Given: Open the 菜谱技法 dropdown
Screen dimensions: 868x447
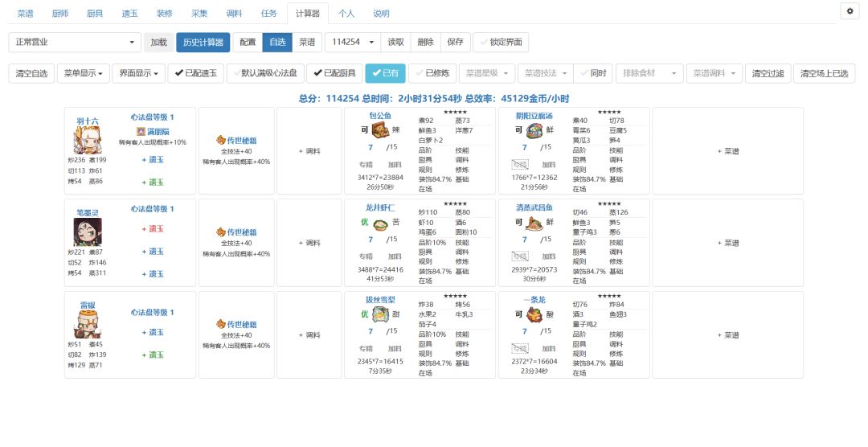Looking at the screenshot, I should pos(545,73).
